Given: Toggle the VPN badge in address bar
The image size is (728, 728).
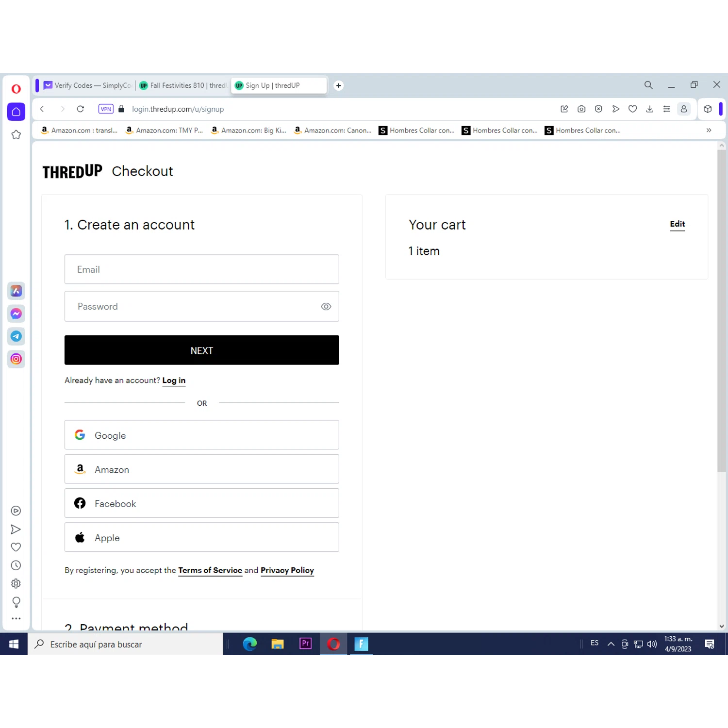Looking at the screenshot, I should (x=106, y=109).
